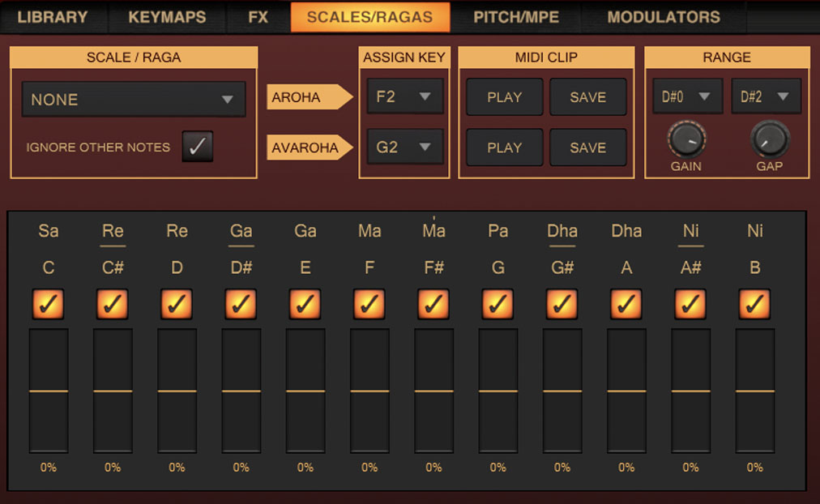820x504 pixels.
Task: Toggle the G# note checkbox
Action: click(562, 304)
